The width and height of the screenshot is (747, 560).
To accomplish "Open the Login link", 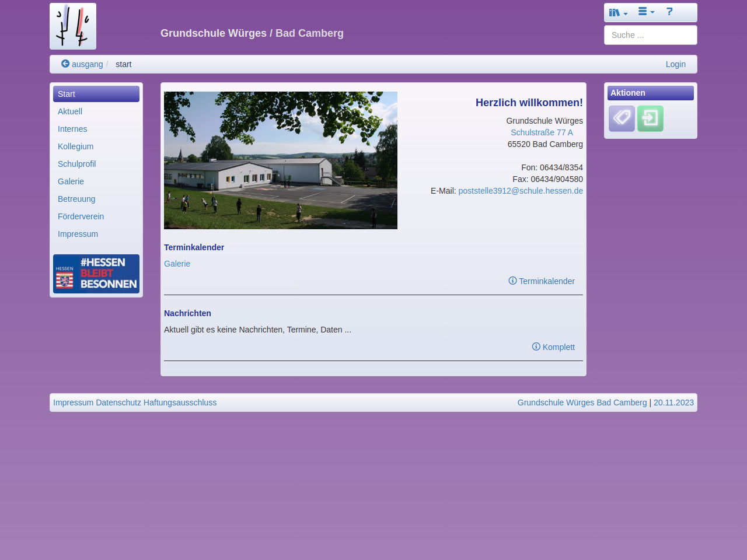I will tap(675, 64).
